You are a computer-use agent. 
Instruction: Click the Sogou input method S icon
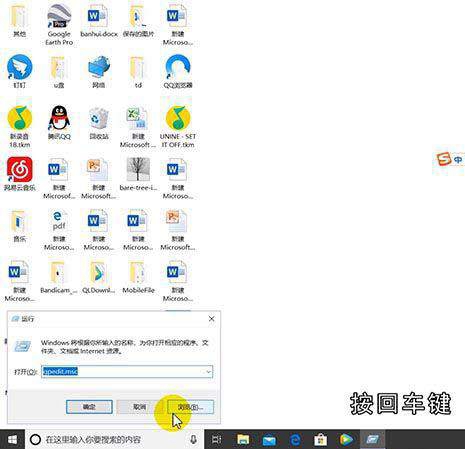444,159
